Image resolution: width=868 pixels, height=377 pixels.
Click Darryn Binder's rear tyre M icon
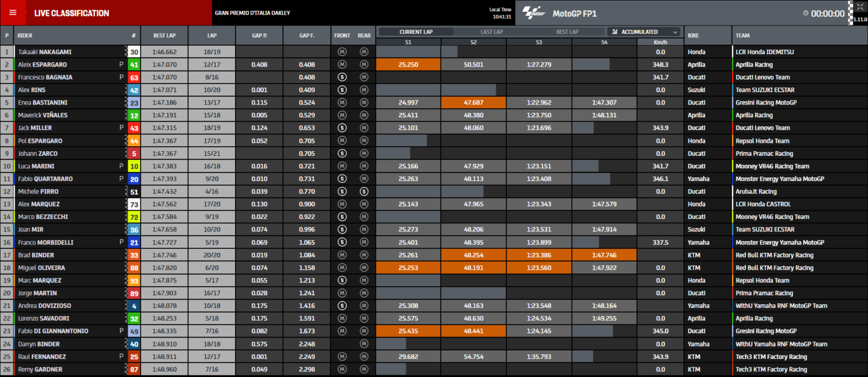364,344
